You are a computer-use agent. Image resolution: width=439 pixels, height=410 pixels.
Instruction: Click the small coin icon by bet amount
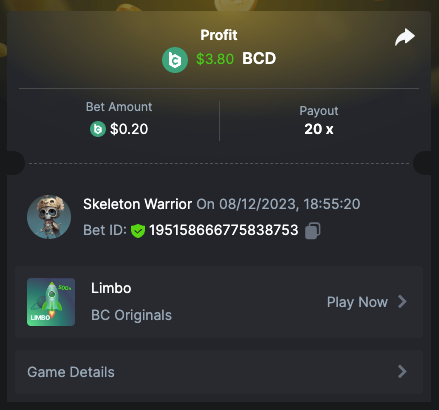[x=98, y=129]
